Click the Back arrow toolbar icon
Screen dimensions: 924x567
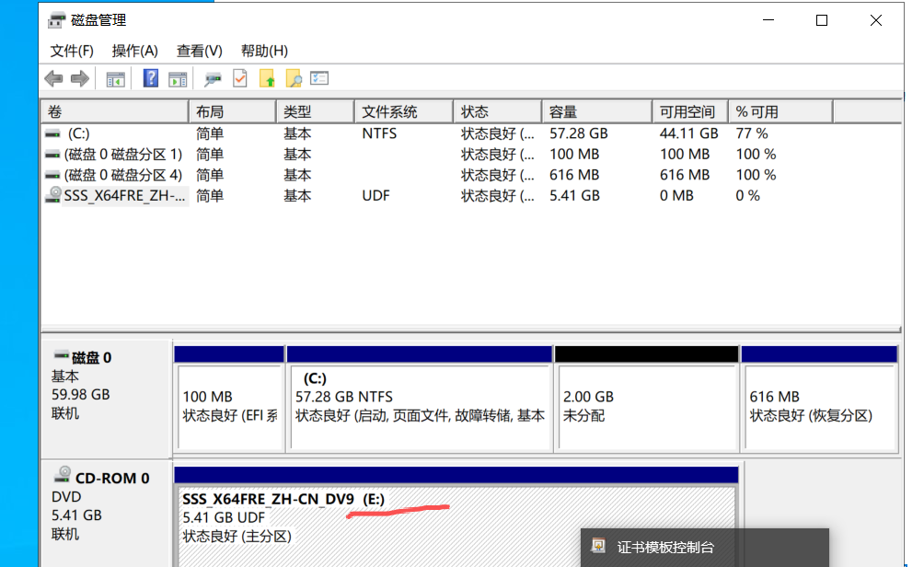coord(54,79)
